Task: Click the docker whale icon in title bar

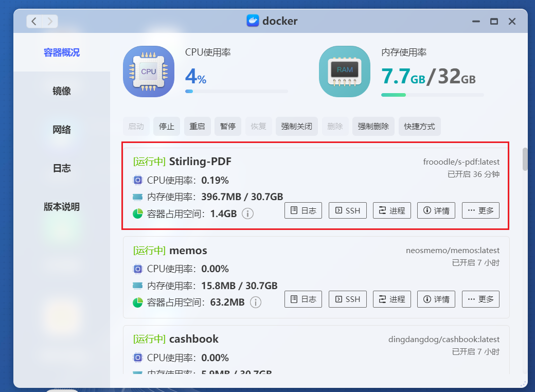Action: click(x=253, y=21)
